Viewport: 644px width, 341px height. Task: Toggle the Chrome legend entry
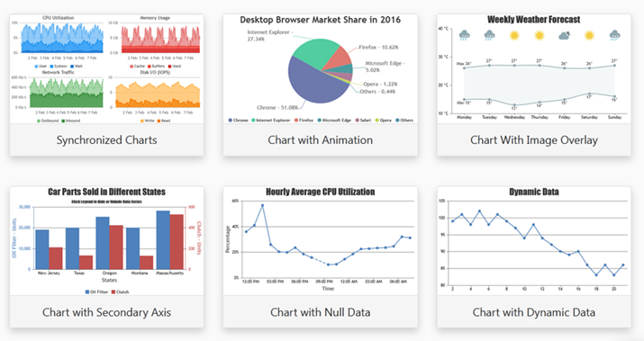tap(238, 121)
